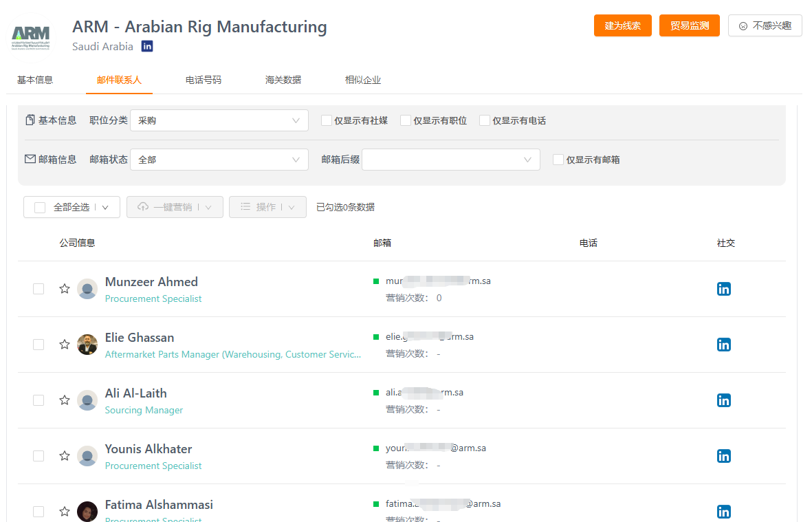
Task: Click the 建为线索 button
Action: coord(622,25)
